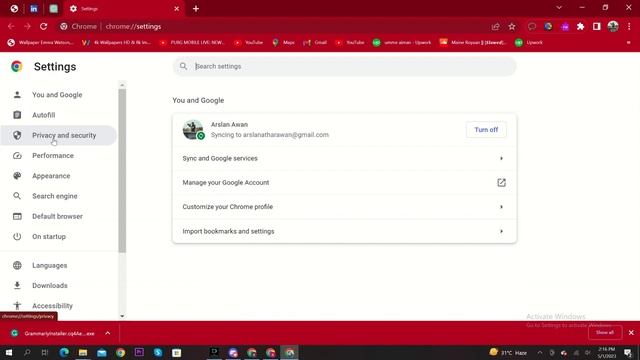Expand Customize your Chrome profile
Image resolution: width=640 pixels, height=360 pixels.
pyautogui.click(x=344, y=207)
